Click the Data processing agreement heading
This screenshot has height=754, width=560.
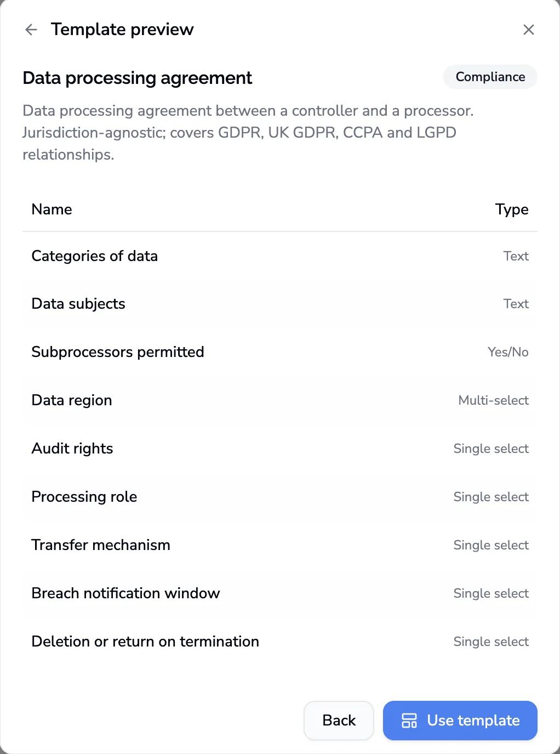click(138, 78)
